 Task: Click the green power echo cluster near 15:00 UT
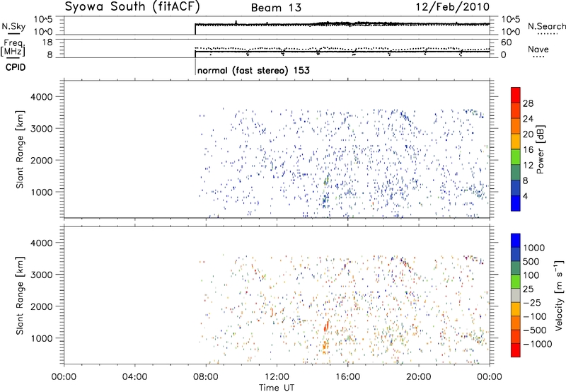pyautogui.click(x=327, y=180)
